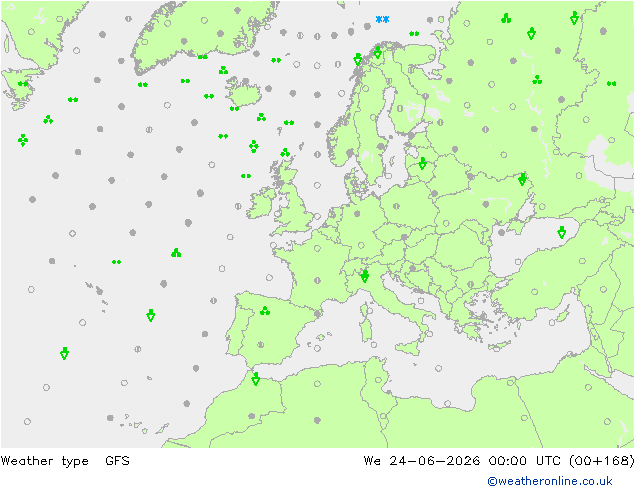This screenshot has width=634, height=490.
Task: Click the green shower icon over the Black Sea
Action: (561, 232)
